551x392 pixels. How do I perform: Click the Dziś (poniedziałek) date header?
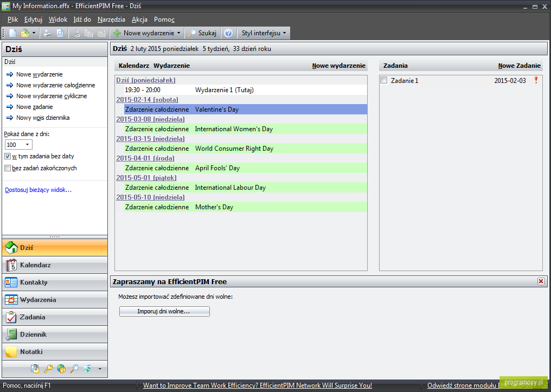146,80
